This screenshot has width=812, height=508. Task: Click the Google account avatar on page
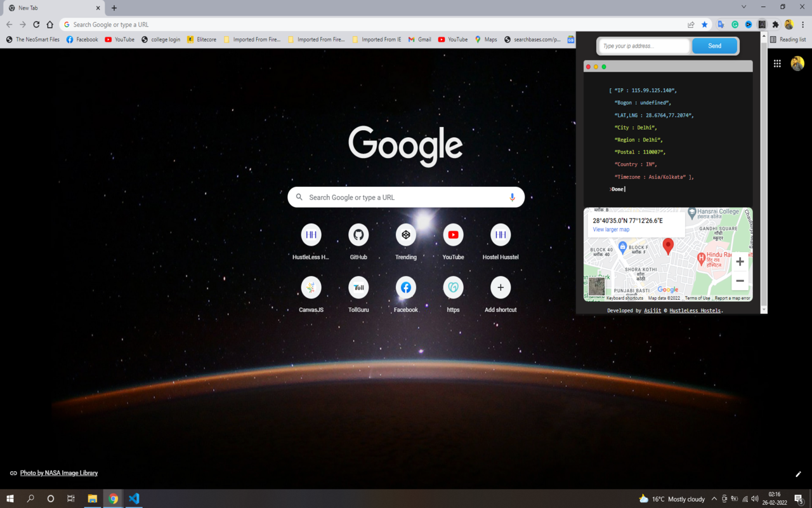coord(797,63)
